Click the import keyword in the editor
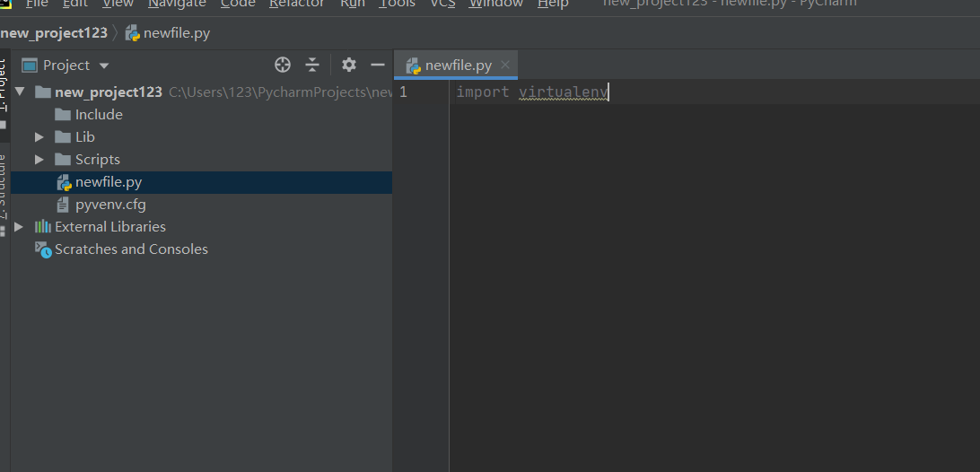Viewport: 980px width, 472px height. (483, 92)
